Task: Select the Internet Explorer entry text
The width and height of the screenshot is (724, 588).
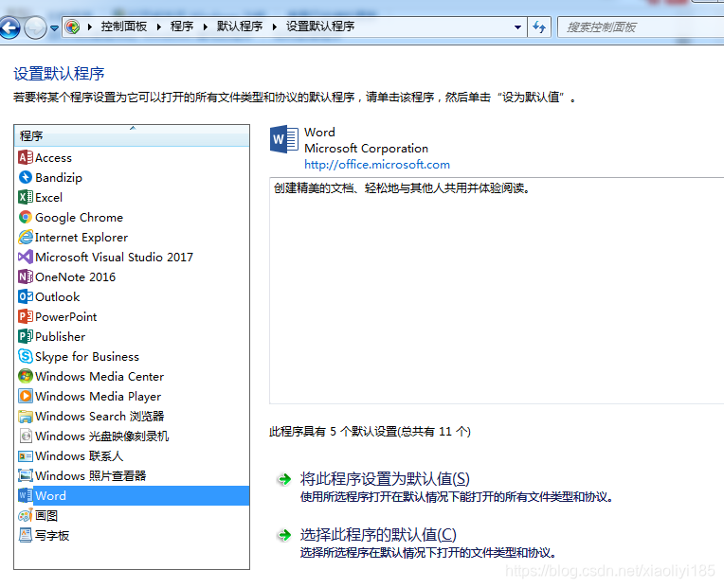Action: 81,237
